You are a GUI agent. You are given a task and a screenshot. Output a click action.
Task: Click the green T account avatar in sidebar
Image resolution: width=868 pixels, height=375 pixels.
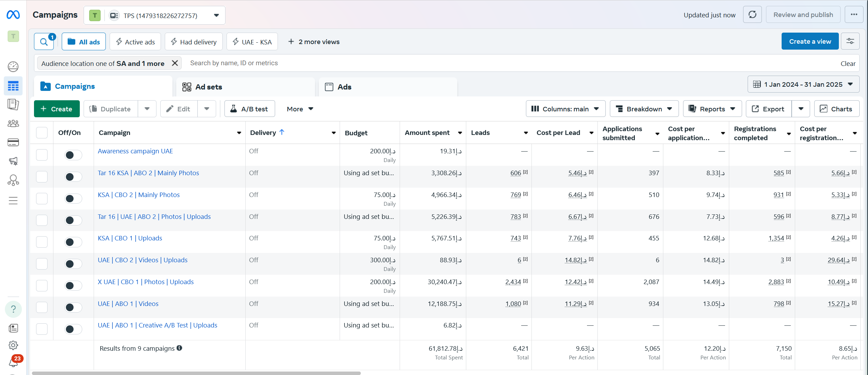(13, 36)
